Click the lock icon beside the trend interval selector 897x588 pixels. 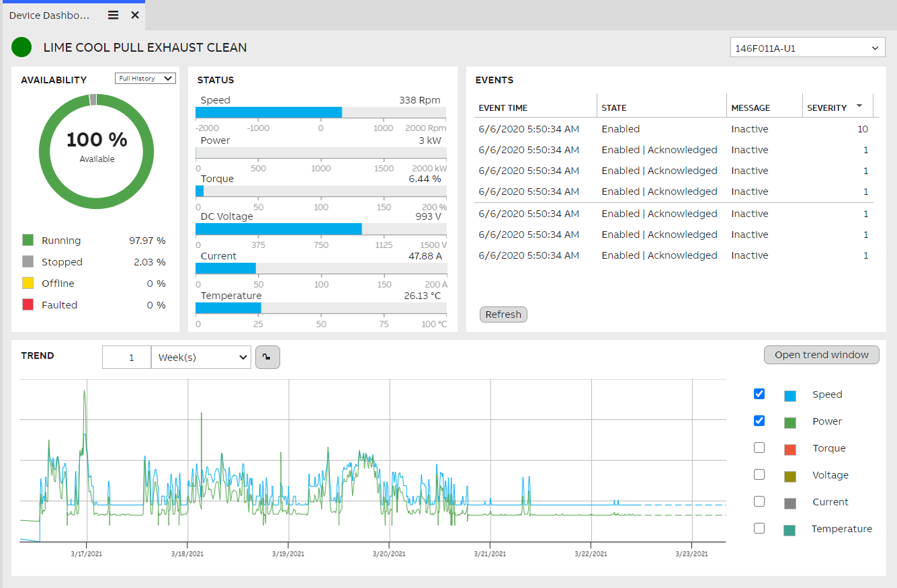click(x=267, y=357)
